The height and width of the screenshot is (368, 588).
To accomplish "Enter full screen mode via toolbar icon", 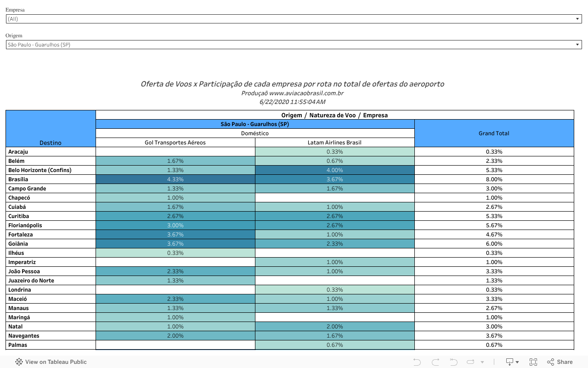I will coord(533,362).
